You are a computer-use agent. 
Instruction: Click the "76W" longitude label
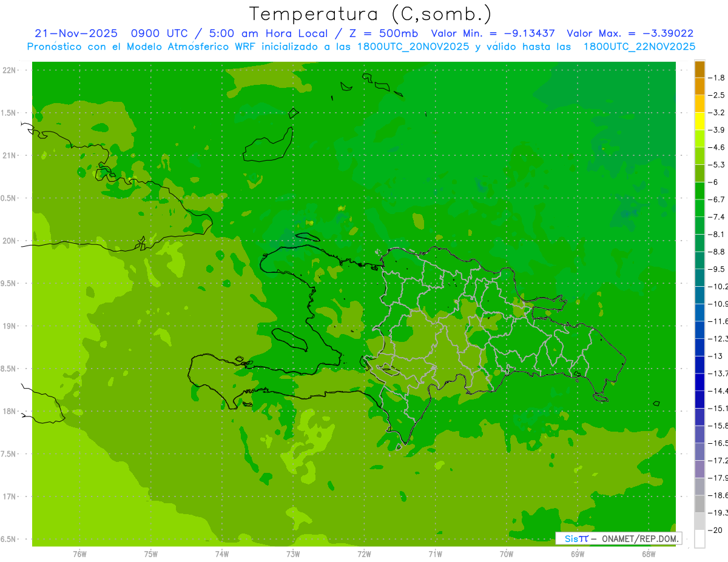tap(79, 554)
